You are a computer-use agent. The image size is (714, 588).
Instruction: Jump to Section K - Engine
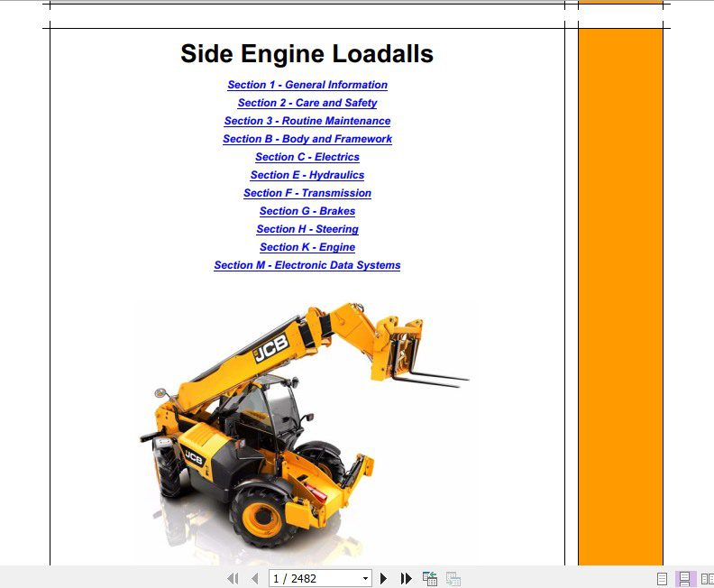click(x=307, y=247)
